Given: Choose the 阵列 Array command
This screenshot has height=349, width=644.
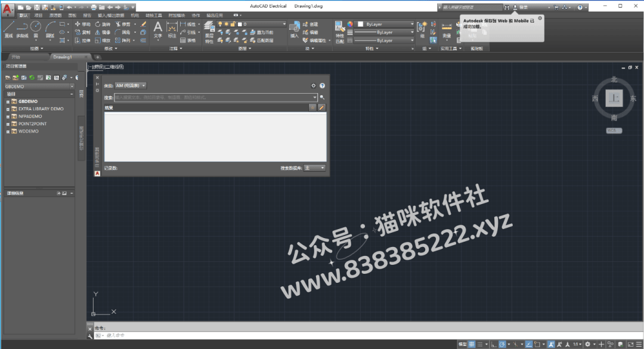Looking at the screenshot, I should (x=123, y=41).
